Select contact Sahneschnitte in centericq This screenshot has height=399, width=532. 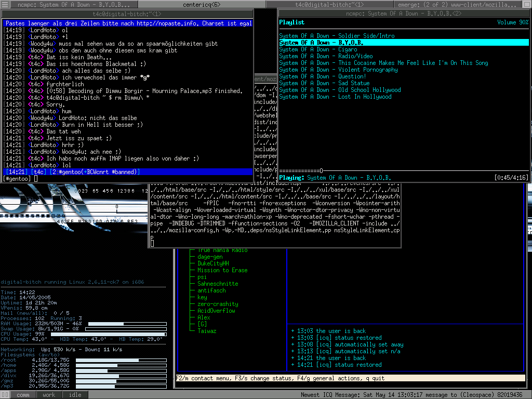[x=218, y=284]
